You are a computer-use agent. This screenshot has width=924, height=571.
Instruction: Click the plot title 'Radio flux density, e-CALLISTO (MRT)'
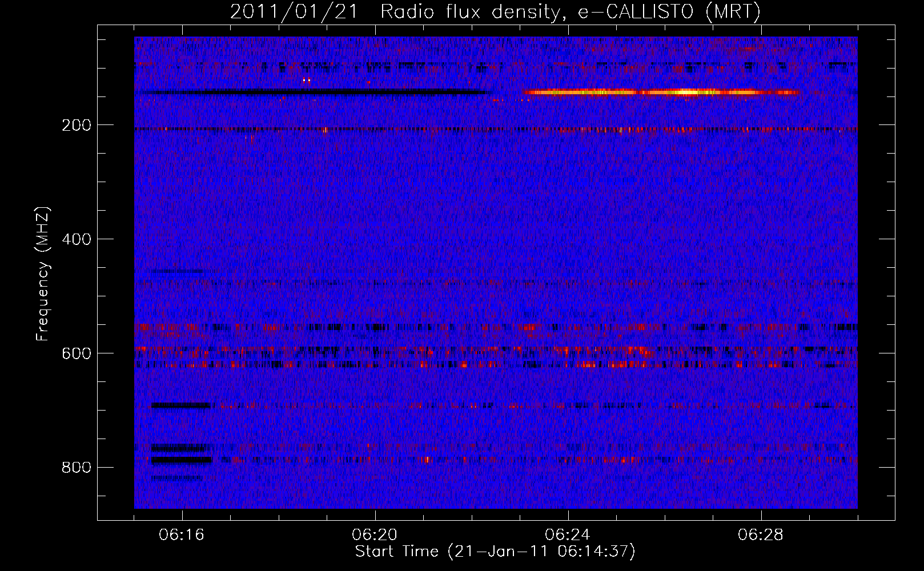tap(571, 12)
